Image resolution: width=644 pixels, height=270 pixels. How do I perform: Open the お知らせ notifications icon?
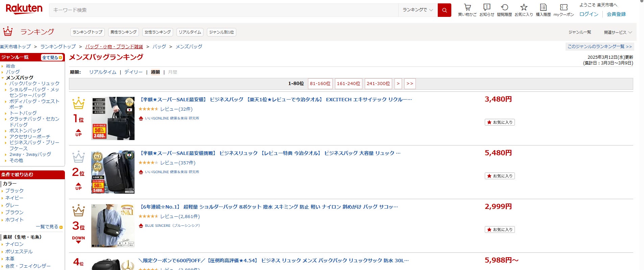[487, 7]
